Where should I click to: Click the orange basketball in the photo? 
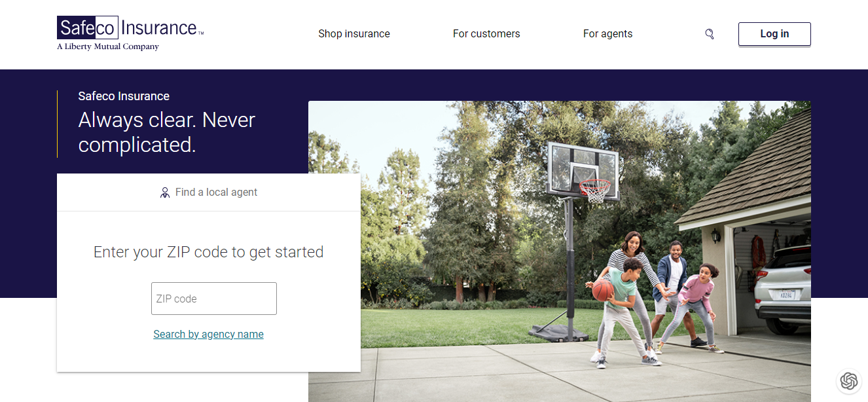[x=603, y=290]
